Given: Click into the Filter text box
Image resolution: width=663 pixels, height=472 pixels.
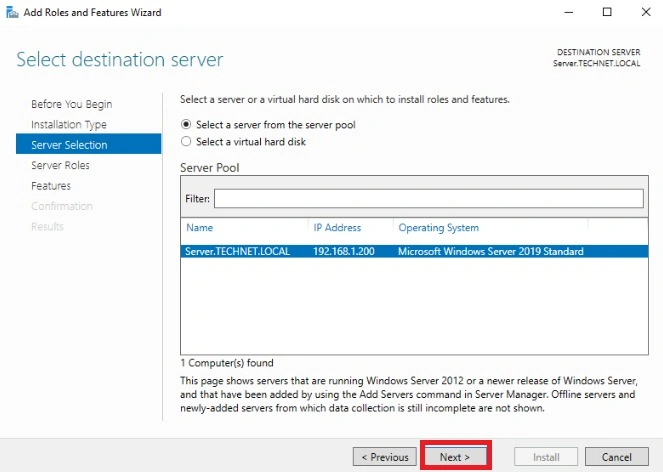Looking at the screenshot, I should coord(429,198).
